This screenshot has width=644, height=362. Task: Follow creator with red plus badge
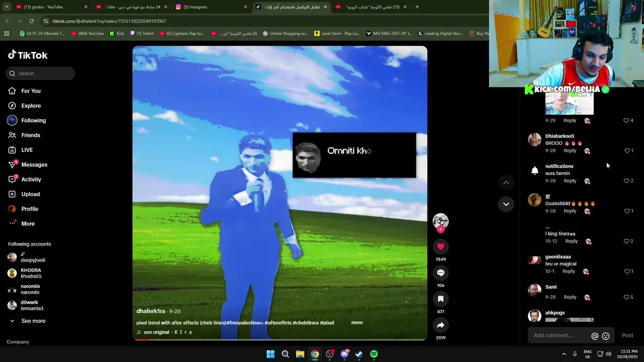[x=441, y=229]
